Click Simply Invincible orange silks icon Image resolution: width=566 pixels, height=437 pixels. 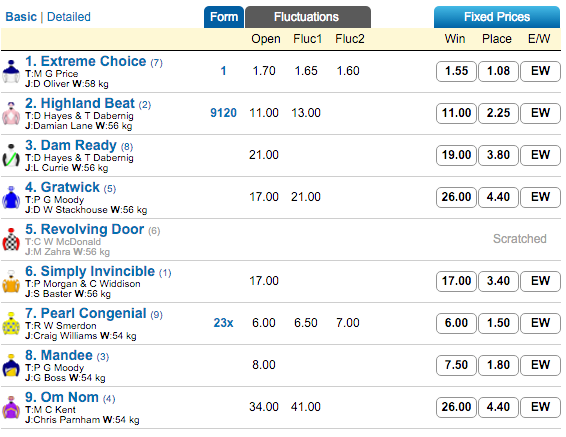click(11, 281)
